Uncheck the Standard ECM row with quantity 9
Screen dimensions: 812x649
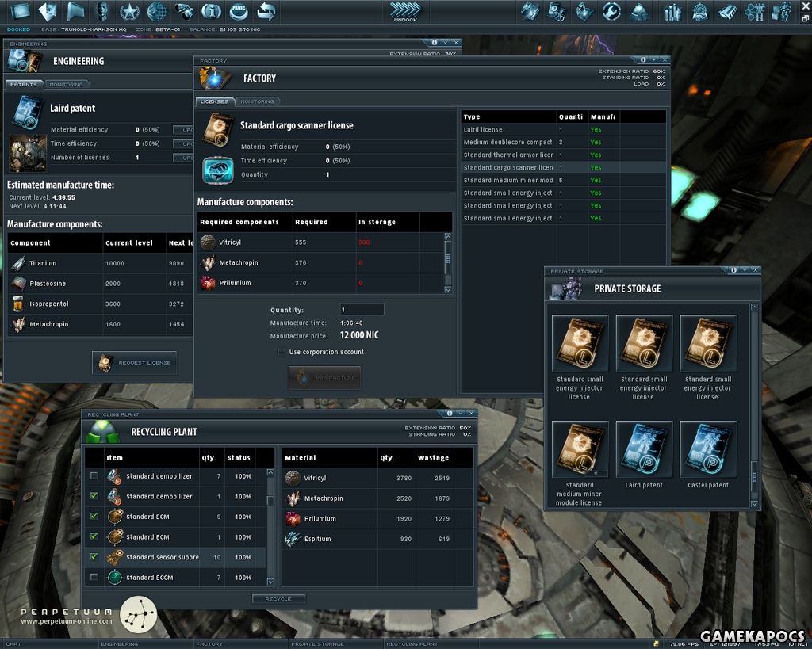click(94, 516)
